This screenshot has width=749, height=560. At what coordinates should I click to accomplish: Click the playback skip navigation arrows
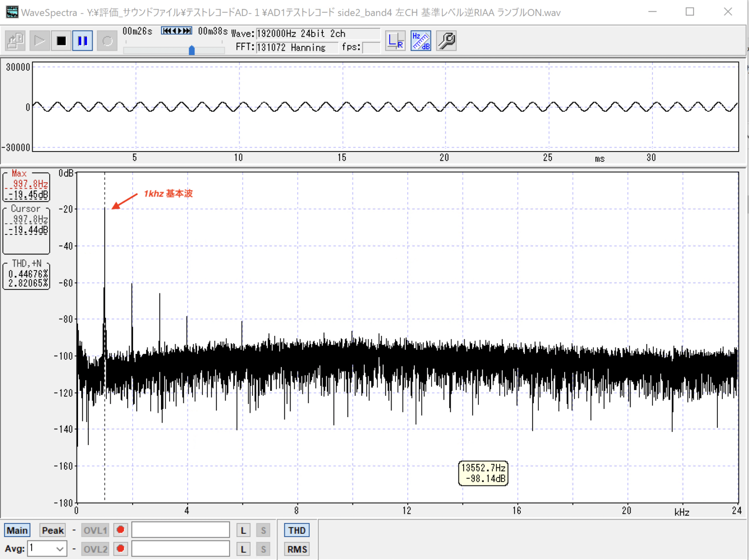(x=177, y=31)
